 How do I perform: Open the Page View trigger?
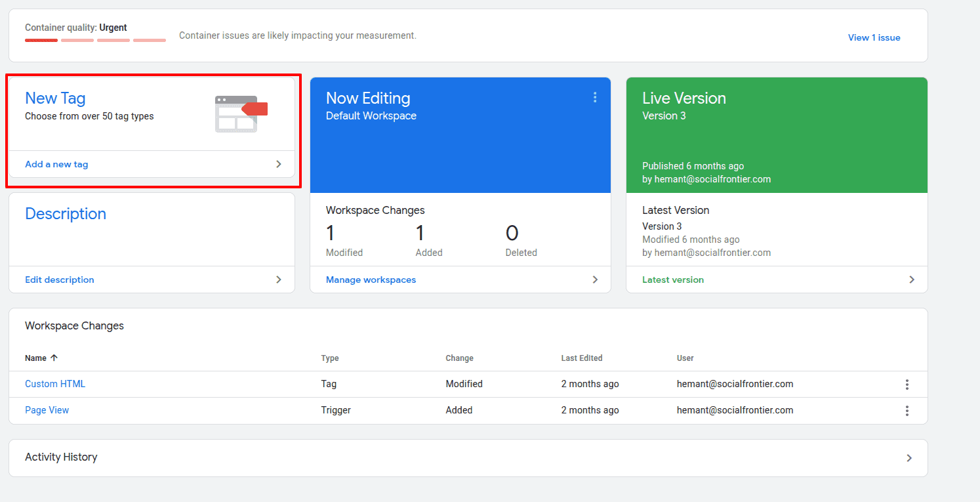[47, 410]
